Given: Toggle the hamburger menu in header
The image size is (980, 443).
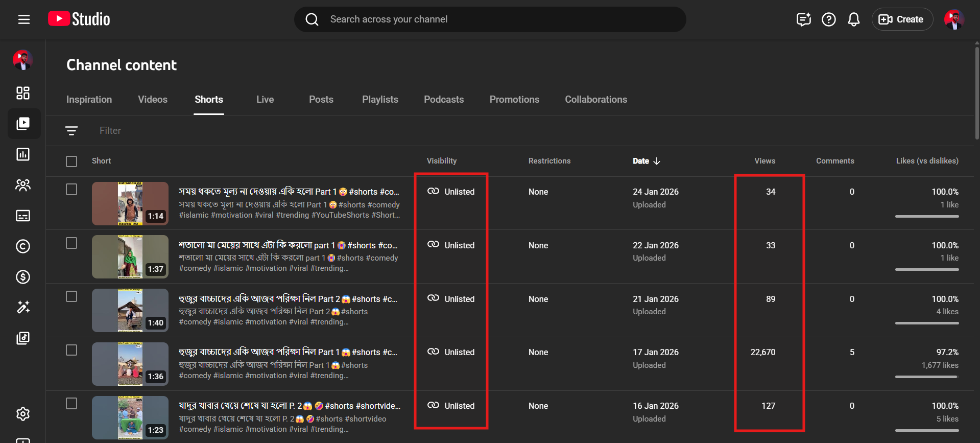Looking at the screenshot, I should click(24, 19).
